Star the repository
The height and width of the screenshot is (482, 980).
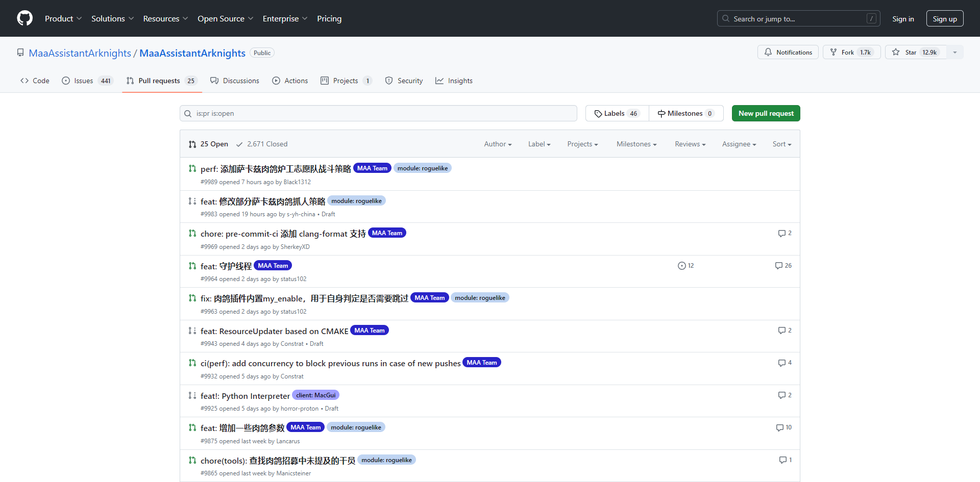tap(916, 52)
